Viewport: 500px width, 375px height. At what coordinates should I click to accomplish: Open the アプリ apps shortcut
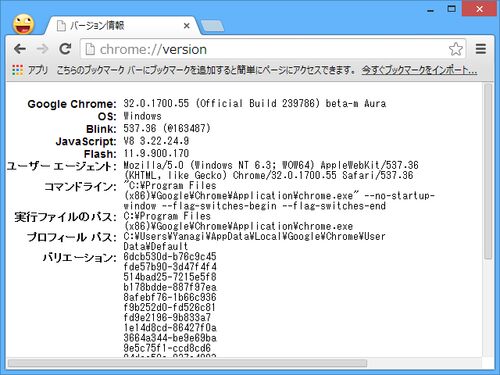(x=30, y=70)
